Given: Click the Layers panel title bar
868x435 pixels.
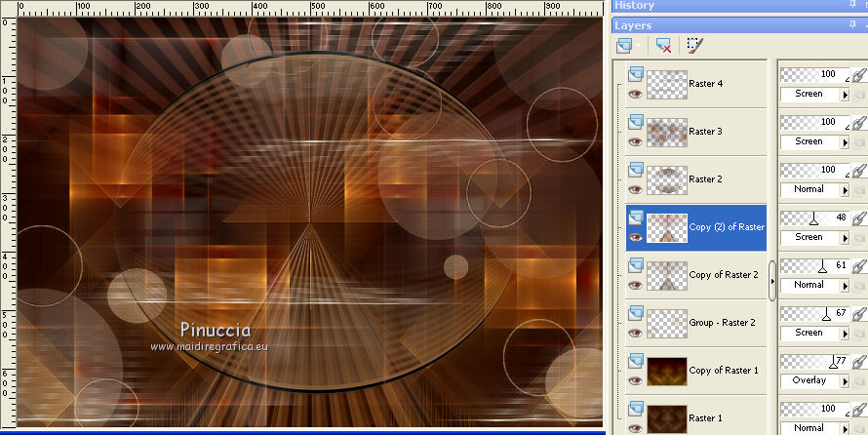Looking at the screenshot, I should click(739, 25).
